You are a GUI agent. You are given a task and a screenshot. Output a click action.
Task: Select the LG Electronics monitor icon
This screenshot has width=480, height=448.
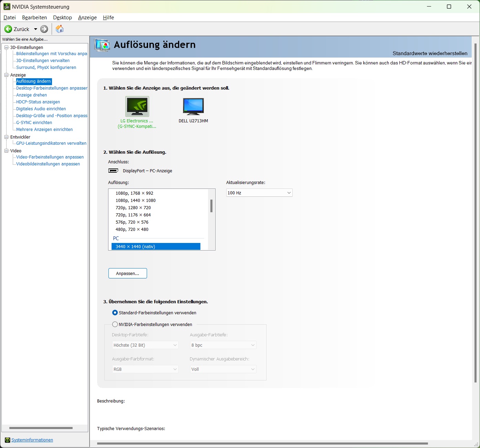pyautogui.click(x=137, y=106)
